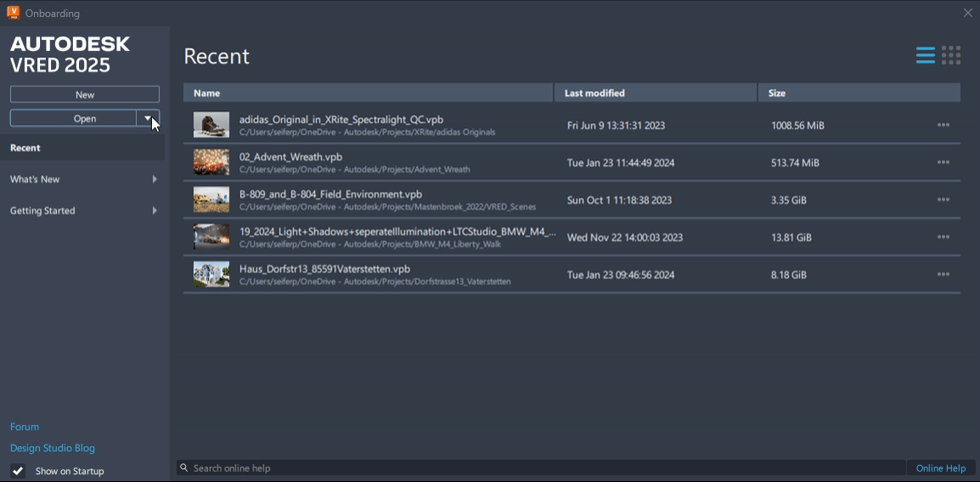Open more options for B-809_and_B-804_Field_Environment.vpb
Screen dimensions: 980x482
point(943,199)
